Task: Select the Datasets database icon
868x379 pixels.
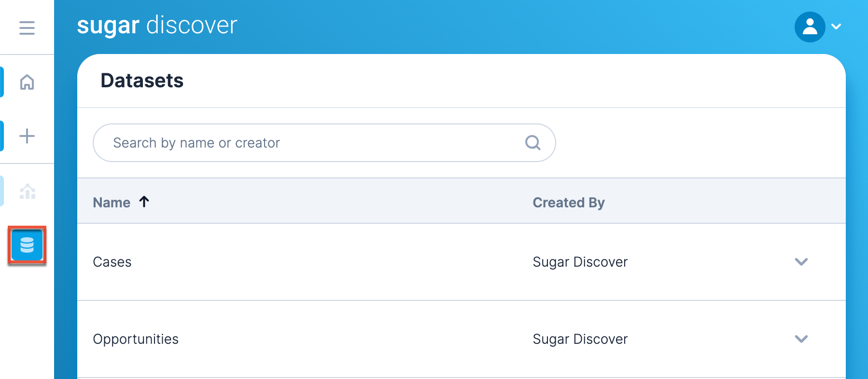Action: (27, 245)
